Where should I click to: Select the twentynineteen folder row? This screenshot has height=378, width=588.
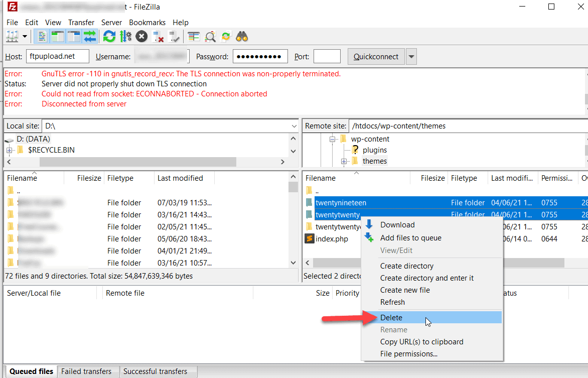[x=446, y=203]
